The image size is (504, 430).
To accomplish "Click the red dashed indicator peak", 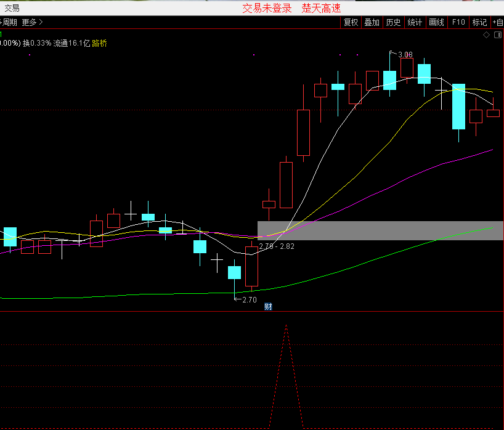I will coord(286,327).
